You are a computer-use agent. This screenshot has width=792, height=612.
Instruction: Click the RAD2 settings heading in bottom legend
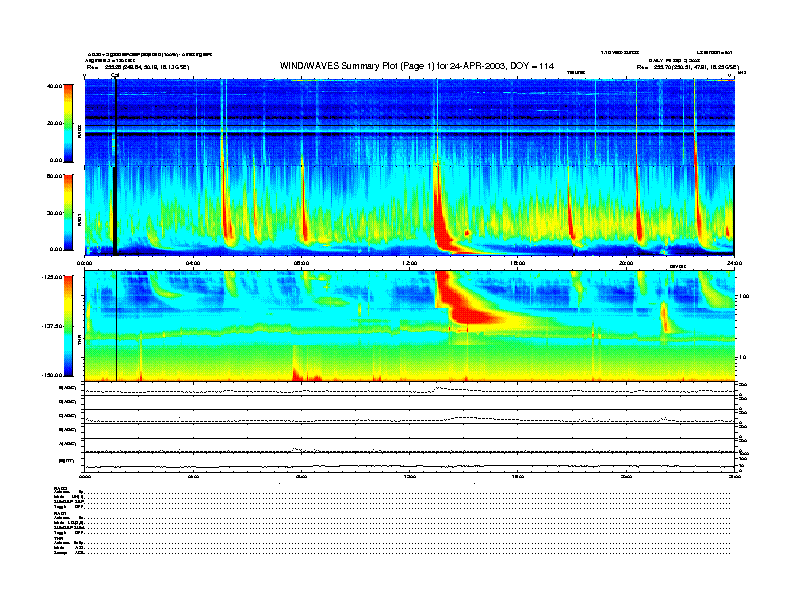[61, 488]
